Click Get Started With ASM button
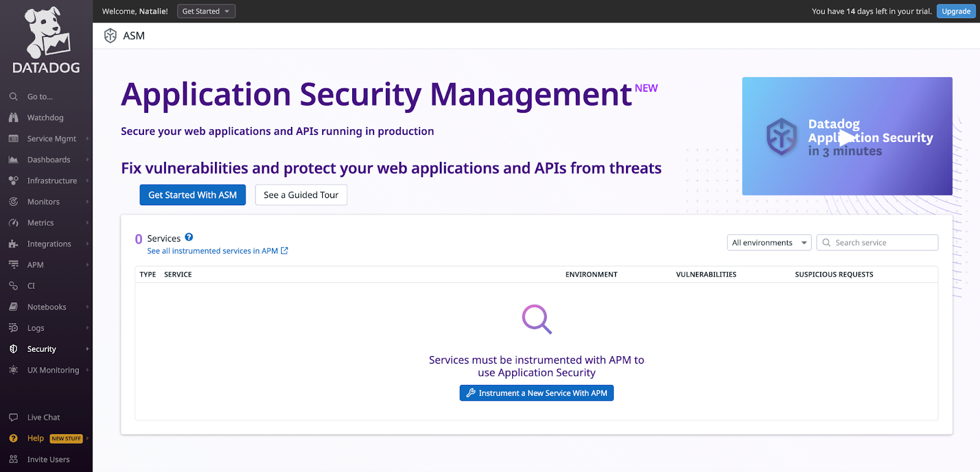Image resolution: width=980 pixels, height=472 pixels. [x=192, y=195]
